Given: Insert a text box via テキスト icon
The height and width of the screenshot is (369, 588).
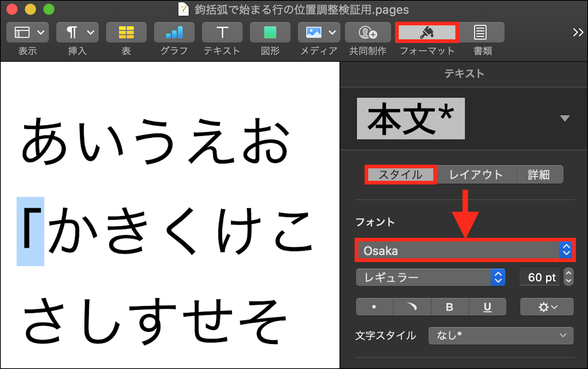Looking at the screenshot, I should tap(222, 32).
